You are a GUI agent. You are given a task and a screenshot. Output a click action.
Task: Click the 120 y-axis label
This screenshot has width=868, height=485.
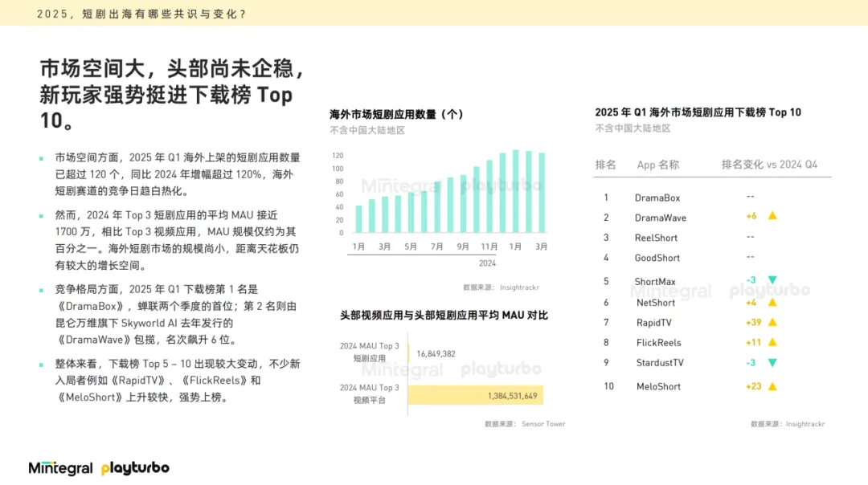(338, 156)
